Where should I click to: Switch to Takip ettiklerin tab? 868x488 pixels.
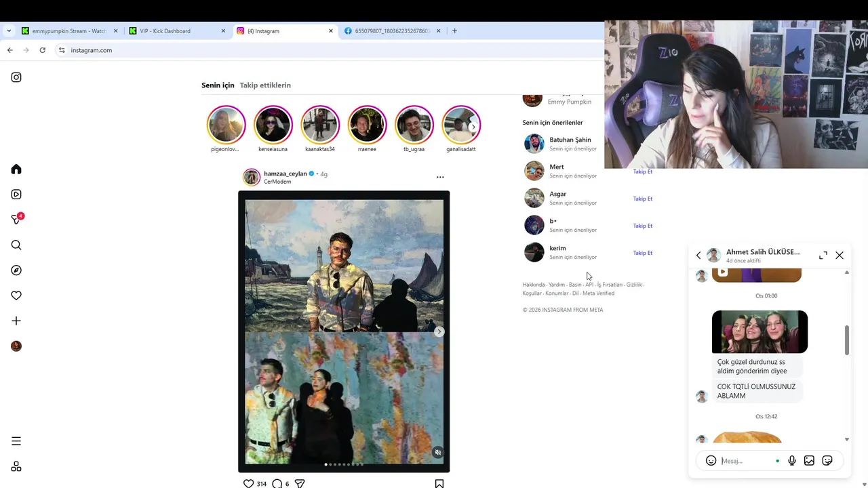click(x=265, y=85)
